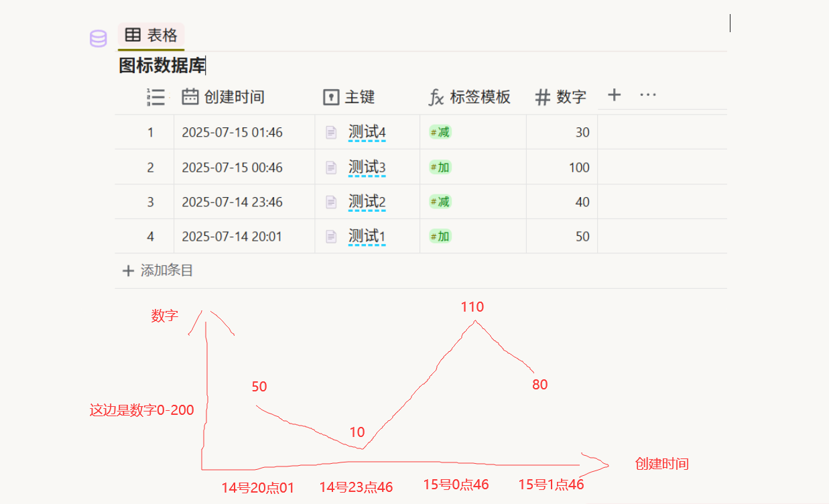This screenshot has width=829, height=504.
Task: Select row number 2
Action: [151, 168]
